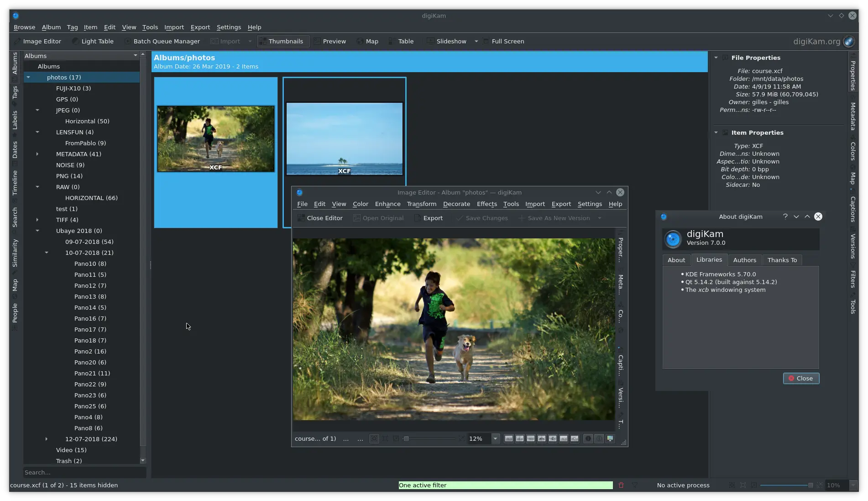Close the About digiKam dialog
Viewport: 868px width, 501px height.
point(801,379)
